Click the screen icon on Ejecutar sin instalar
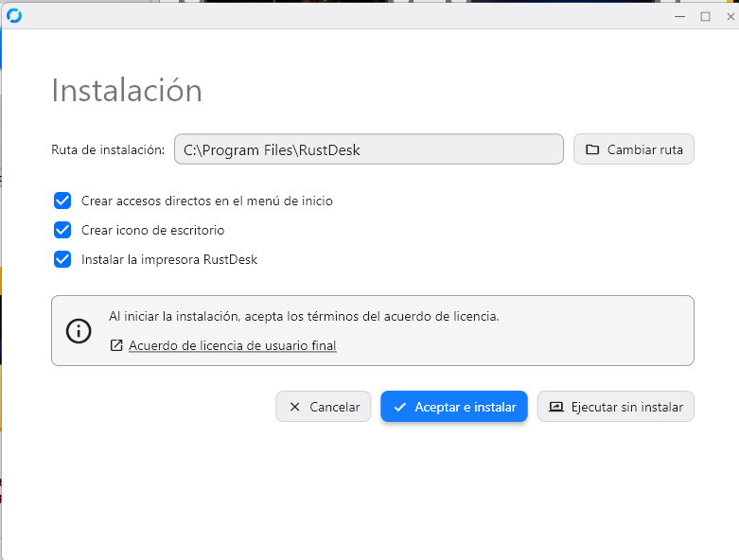Image resolution: width=739 pixels, height=560 pixels. click(556, 407)
